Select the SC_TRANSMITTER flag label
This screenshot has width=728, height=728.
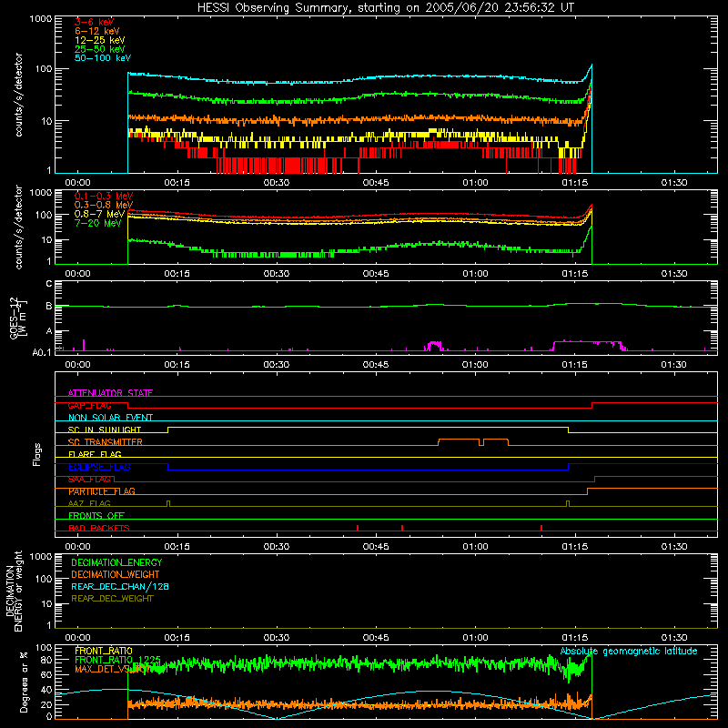105,442
